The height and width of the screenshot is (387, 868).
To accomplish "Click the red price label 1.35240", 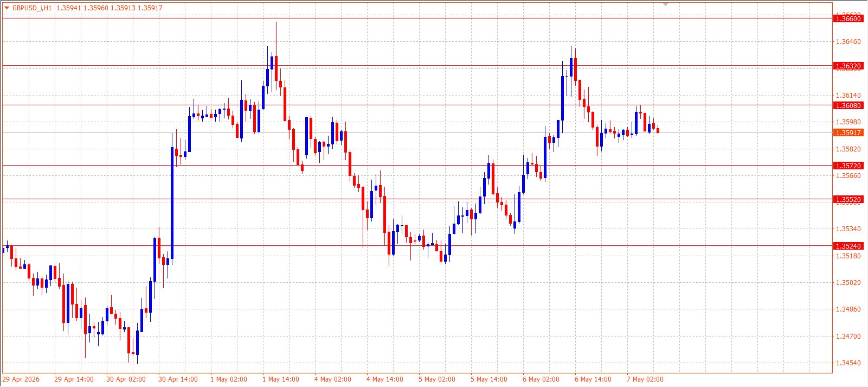I will (848, 246).
